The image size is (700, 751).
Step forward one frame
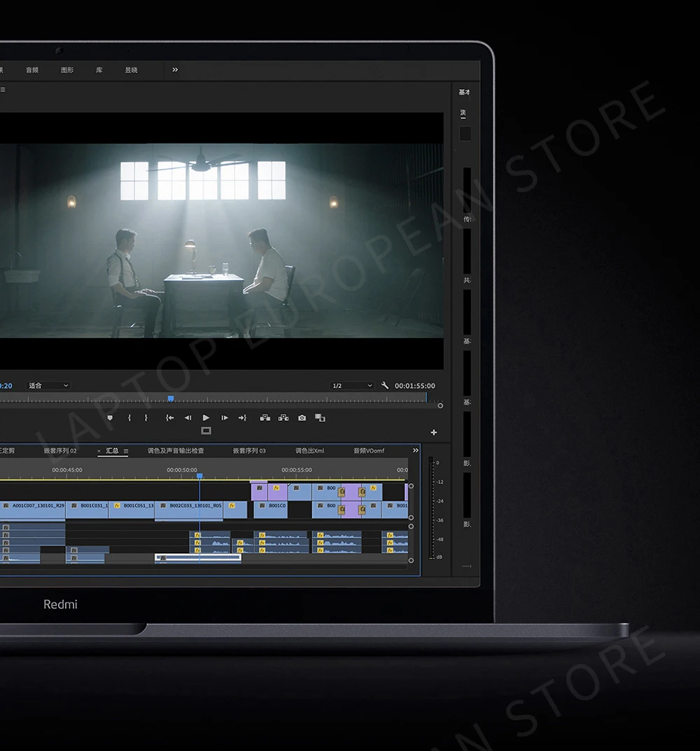pyautogui.click(x=224, y=418)
